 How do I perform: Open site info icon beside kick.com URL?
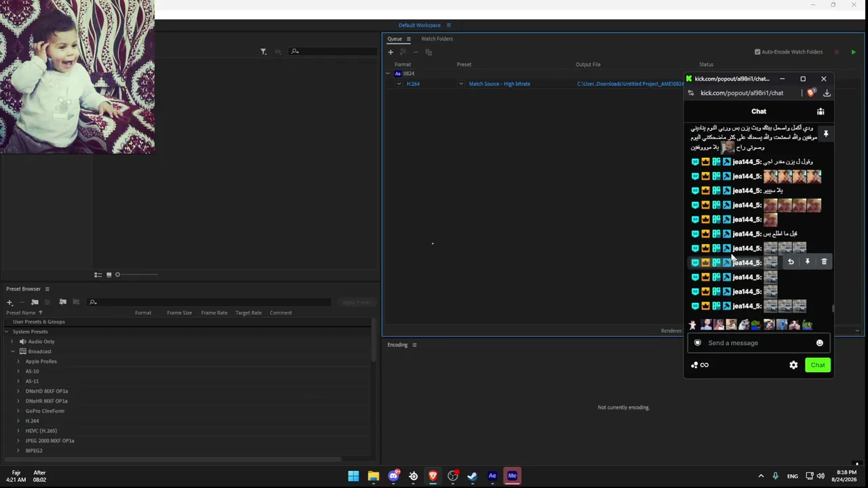coord(691,93)
